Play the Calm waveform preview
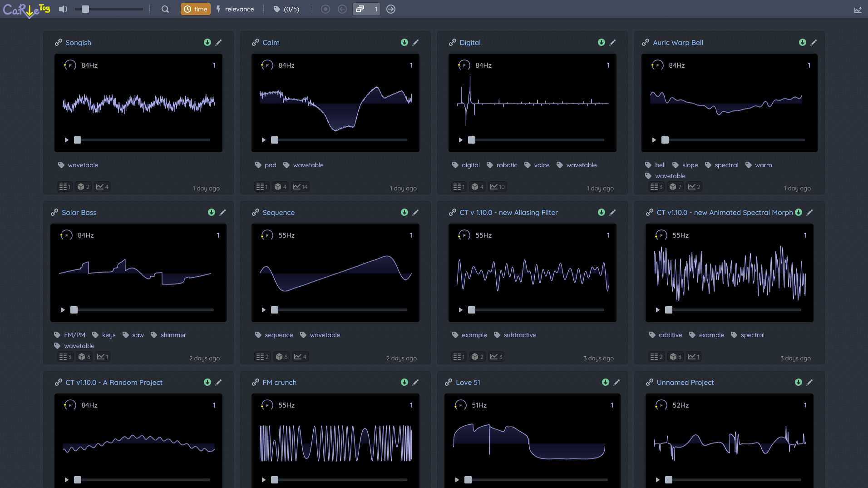This screenshot has height=488, width=868. pyautogui.click(x=263, y=140)
